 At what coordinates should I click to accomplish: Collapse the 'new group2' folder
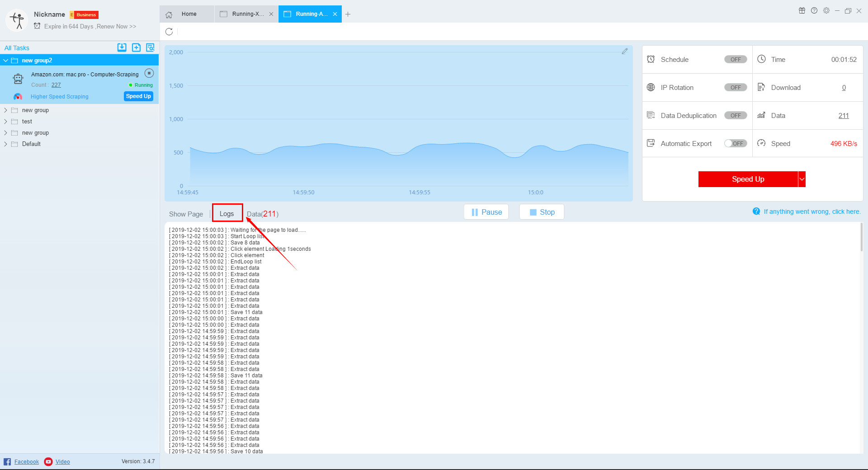[5, 60]
